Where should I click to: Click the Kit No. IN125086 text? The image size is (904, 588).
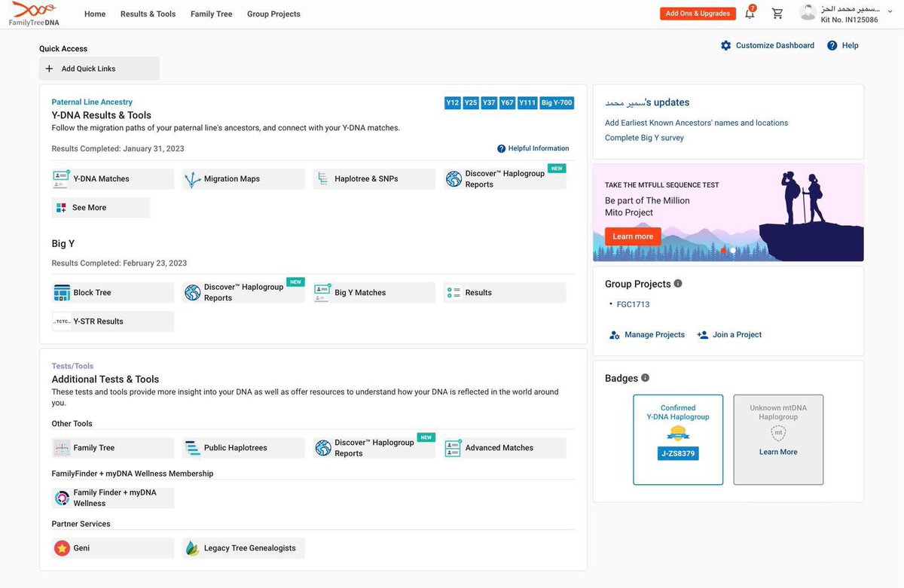[x=849, y=20]
